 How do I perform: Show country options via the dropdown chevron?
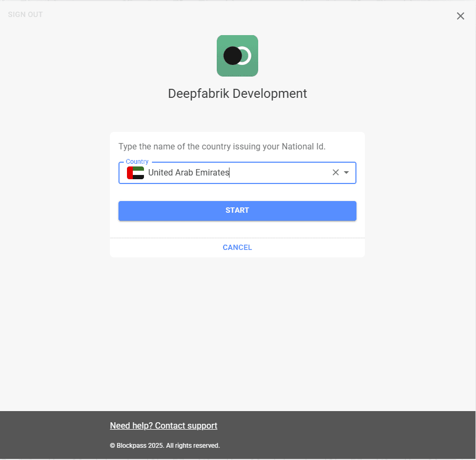(x=347, y=172)
